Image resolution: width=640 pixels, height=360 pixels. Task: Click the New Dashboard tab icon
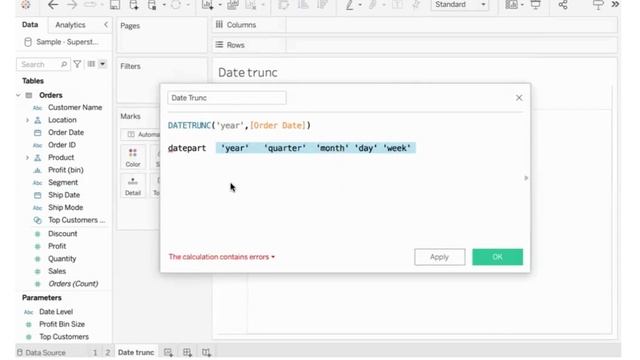pyautogui.click(x=187, y=352)
